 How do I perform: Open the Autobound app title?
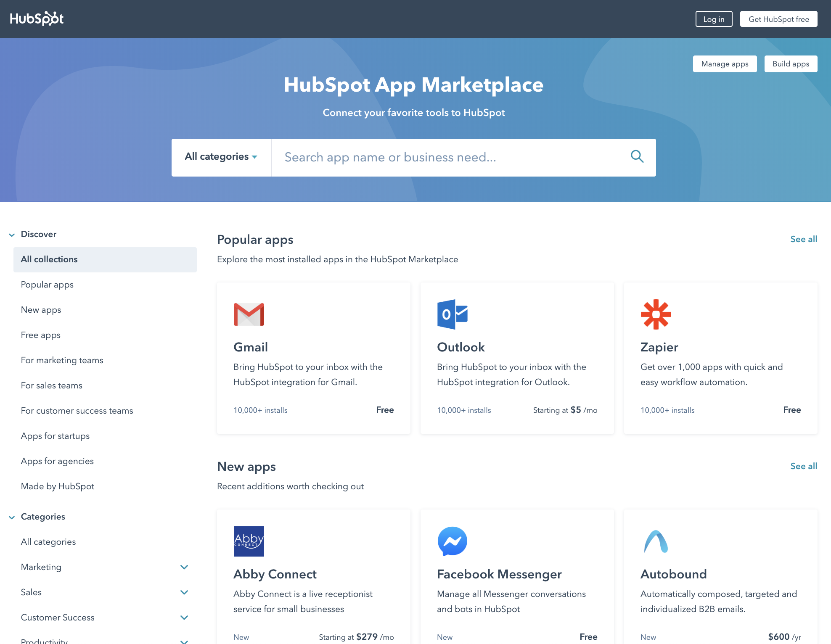[x=674, y=574]
